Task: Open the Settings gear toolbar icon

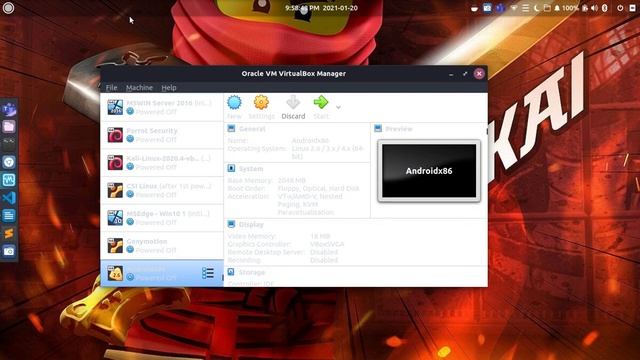Action: click(261, 102)
